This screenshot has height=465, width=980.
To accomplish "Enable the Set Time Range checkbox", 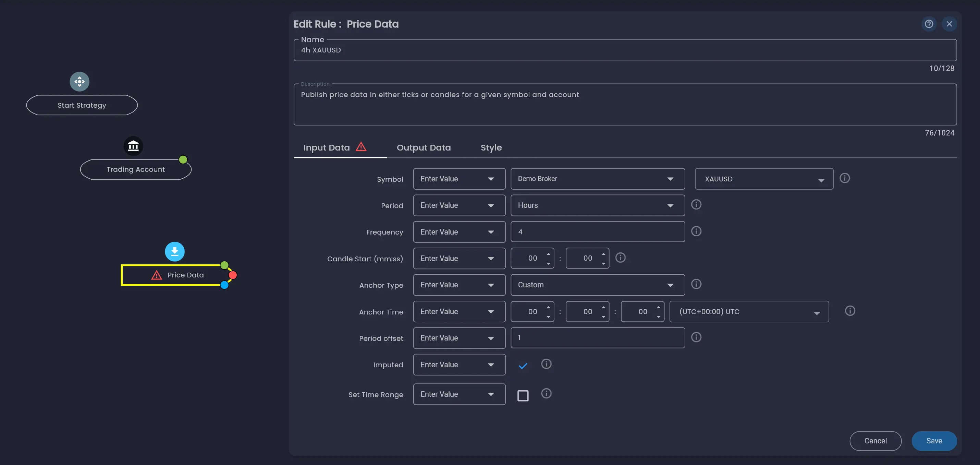I will pyautogui.click(x=523, y=396).
